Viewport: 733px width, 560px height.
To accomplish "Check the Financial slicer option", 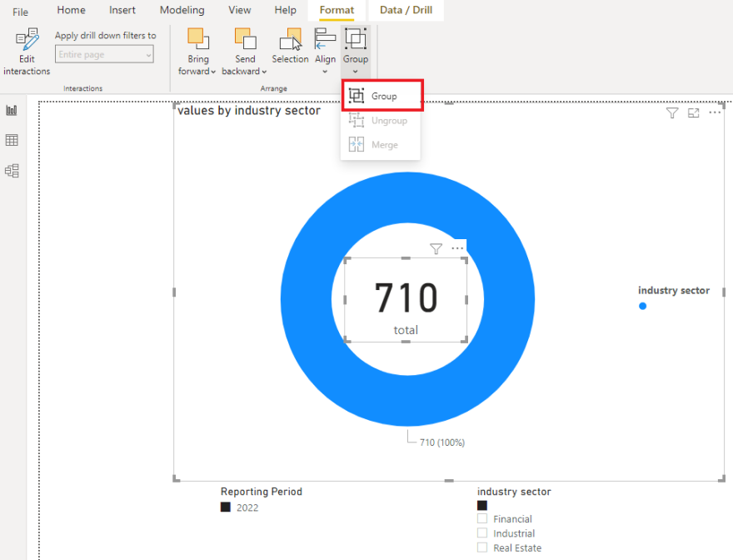I will [482, 518].
